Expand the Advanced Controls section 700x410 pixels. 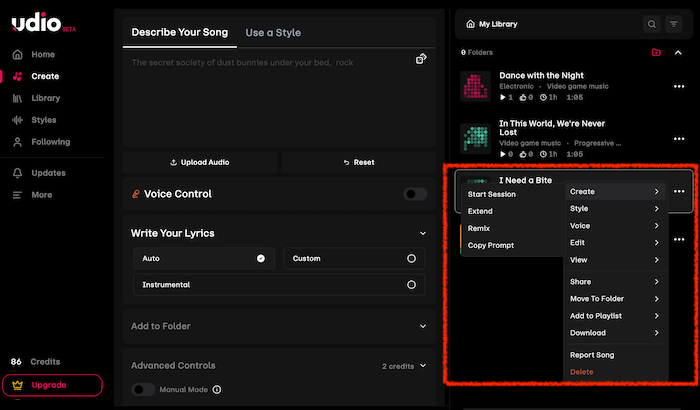click(423, 366)
